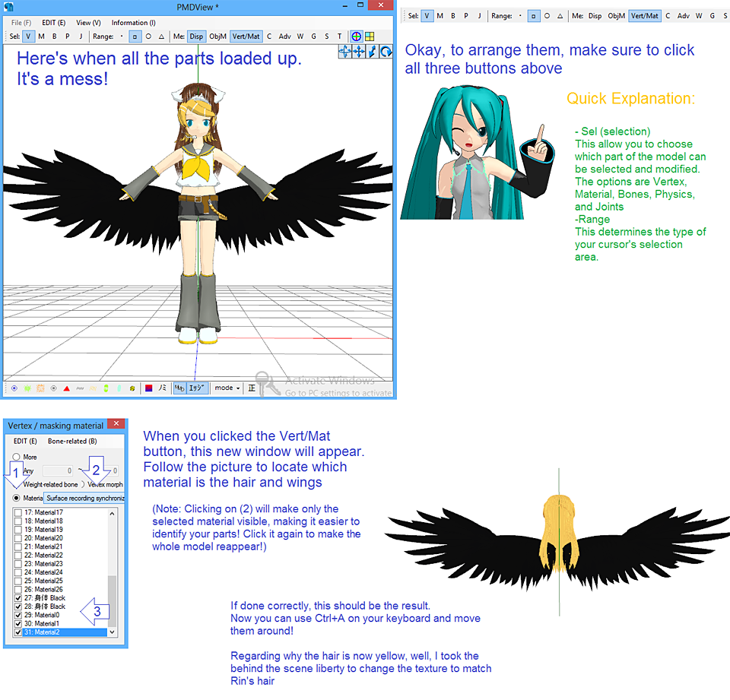Image resolution: width=730 pixels, height=700 pixels.
Task: Click the C button in PMDView toolbar
Action: [269, 36]
